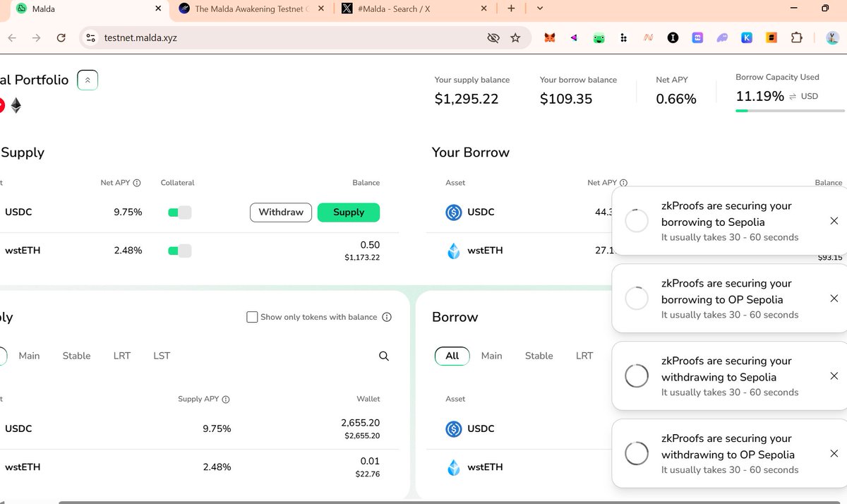Click the Supply APY info icon
Image resolution: width=847 pixels, height=504 pixels.
click(226, 400)
